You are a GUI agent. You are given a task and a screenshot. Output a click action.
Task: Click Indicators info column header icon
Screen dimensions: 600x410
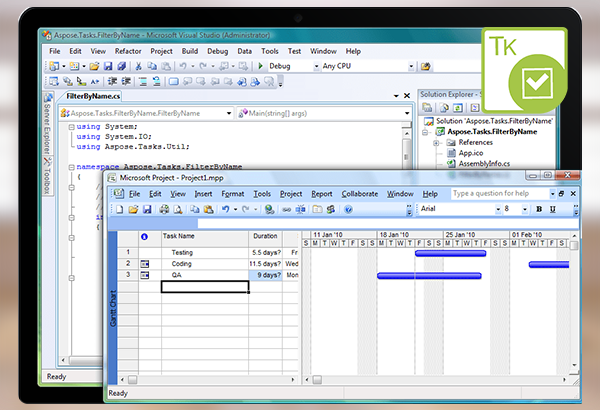click(144, 237)
